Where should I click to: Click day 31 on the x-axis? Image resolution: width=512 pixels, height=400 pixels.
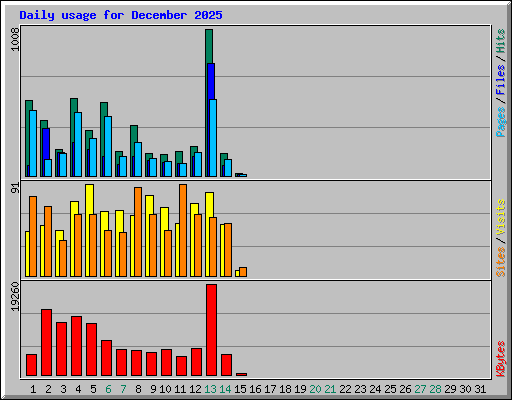[x=480, y=389]
